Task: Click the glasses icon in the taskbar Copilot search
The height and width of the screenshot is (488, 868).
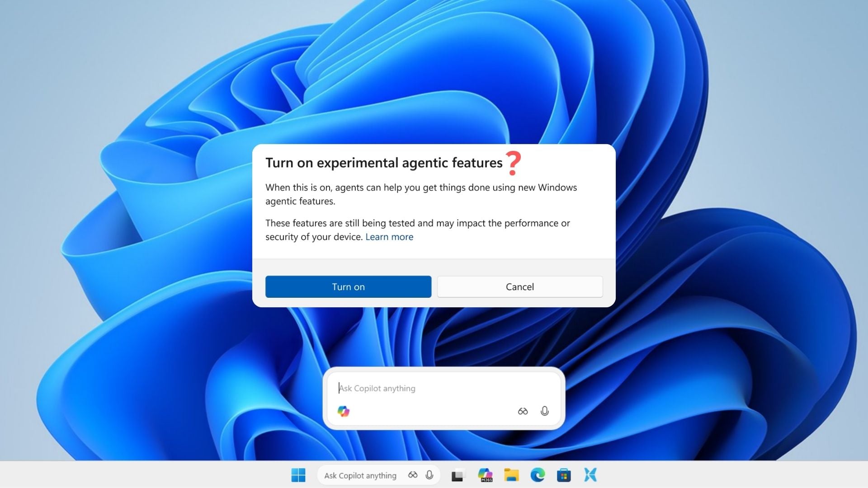Action: [x=413, y=475]
